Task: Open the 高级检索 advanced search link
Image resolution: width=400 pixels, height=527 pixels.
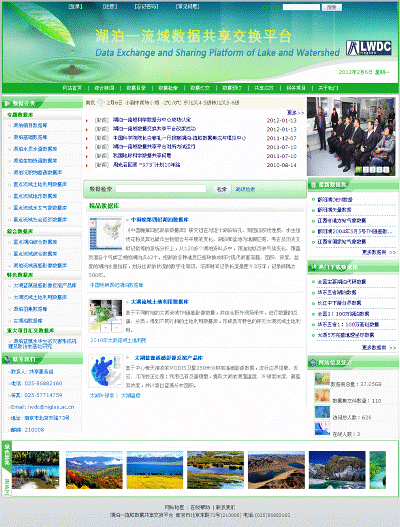Action: 245,189
